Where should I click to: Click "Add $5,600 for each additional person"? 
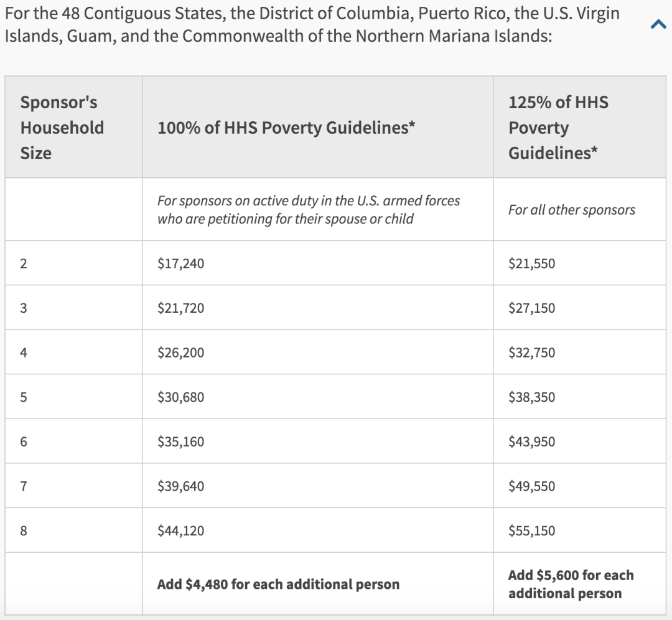[x=571, y=585]
